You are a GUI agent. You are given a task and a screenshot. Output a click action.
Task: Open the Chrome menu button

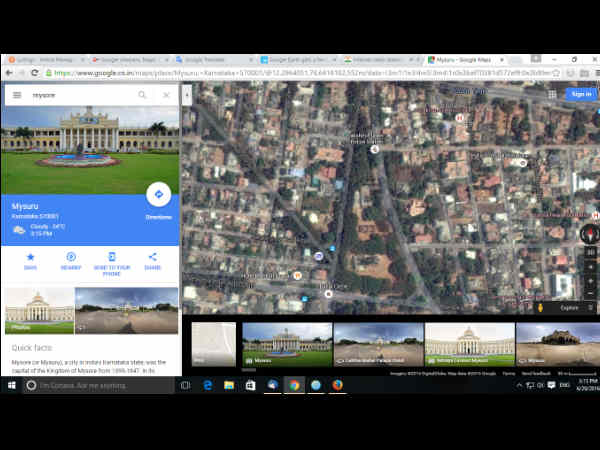pos(597,73)
